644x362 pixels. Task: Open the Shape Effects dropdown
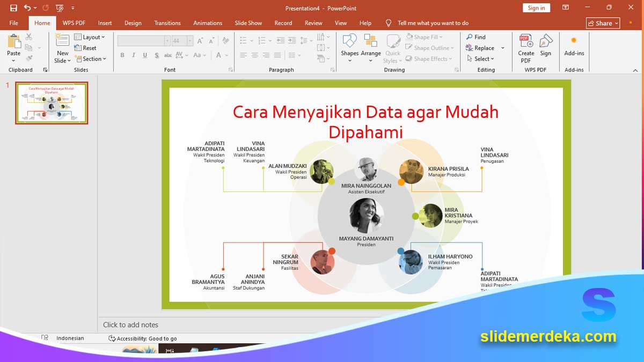[429, 58]
